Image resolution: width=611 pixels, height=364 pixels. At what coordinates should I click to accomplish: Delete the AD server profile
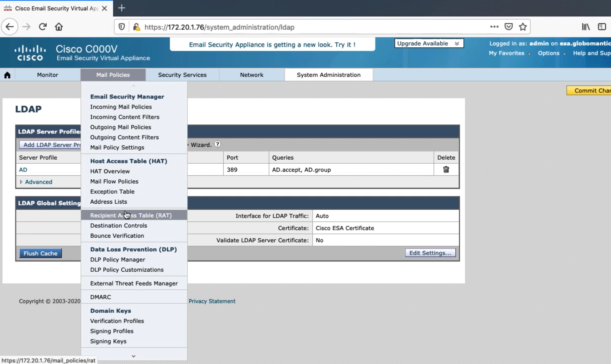click(x=446, y=169)
